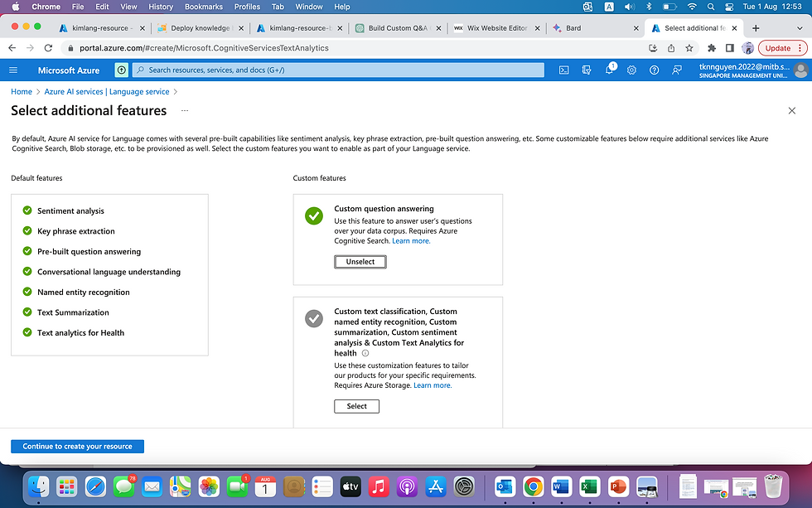812x508 pixels.
Task: Open the Chrome History menu
Action: 161,7
